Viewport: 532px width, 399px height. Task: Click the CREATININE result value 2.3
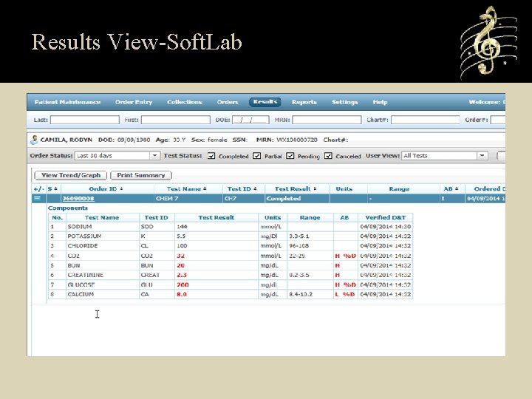tap(182, 275)
